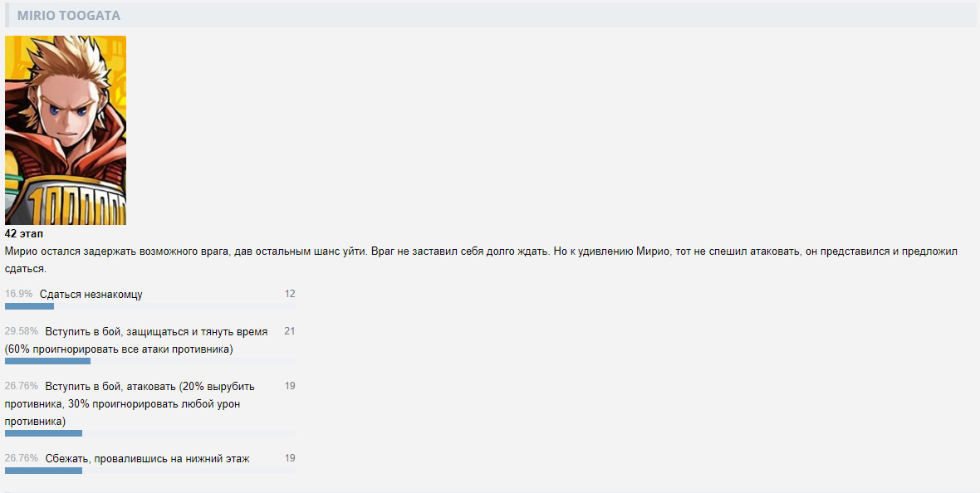Click the percentage beside "Вступить в бой, атаковать"
This screenshot has height=493, width=980.
click(x=22, y=387)
